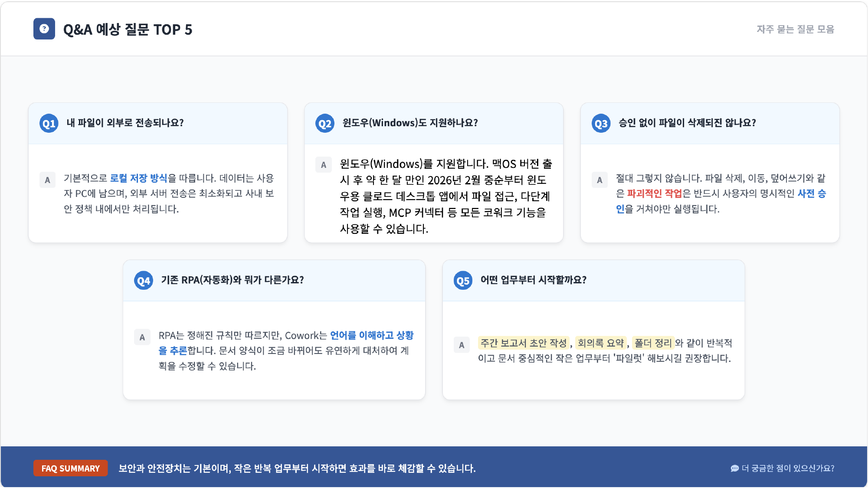Viewport: 868px width, 488px height.
Task: Click the 주간 보고서 초안 작성 highlighted text
Action: click(x=524, y=343)
